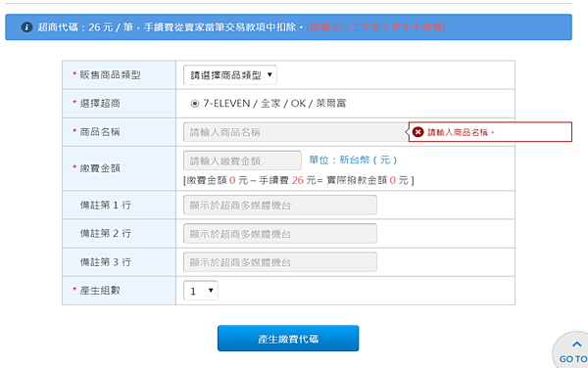Select the 7-ELEVEN / 全家 / OK radio button
The height and width of the screenshot is (368, 588).
click(x=194, y=104)
